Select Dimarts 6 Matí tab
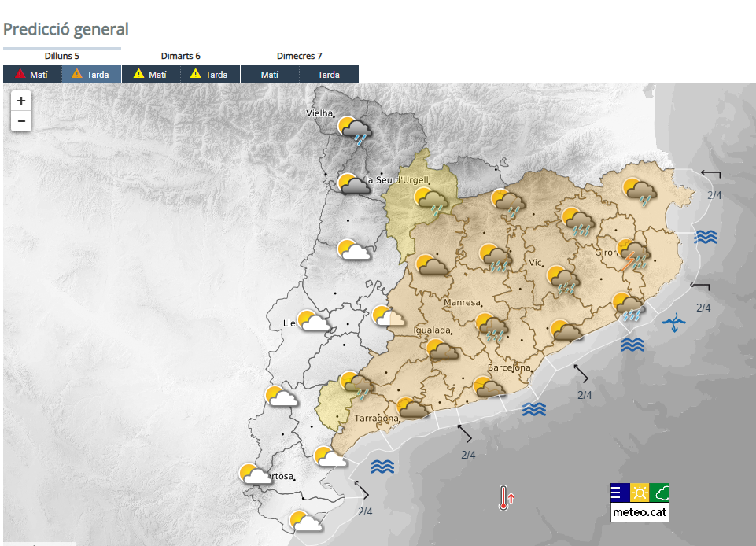This screenshot has width=756, height=546. tap(151, 74)
